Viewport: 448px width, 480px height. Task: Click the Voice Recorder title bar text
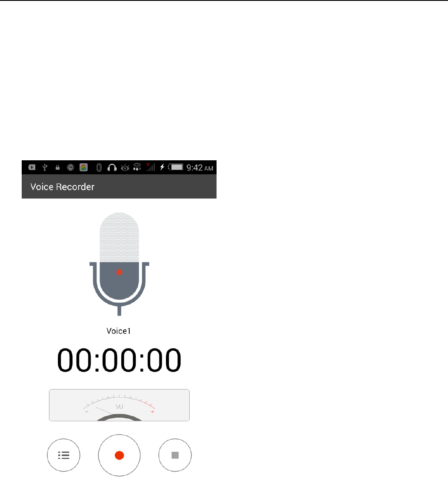pyautogui.click(x=62, y=187)
